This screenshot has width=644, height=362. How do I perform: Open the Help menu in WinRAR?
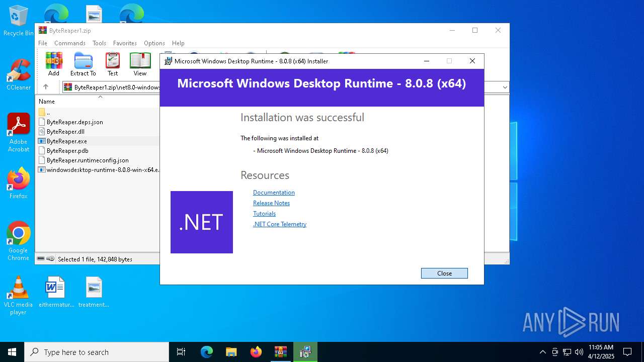coord(178,43)
